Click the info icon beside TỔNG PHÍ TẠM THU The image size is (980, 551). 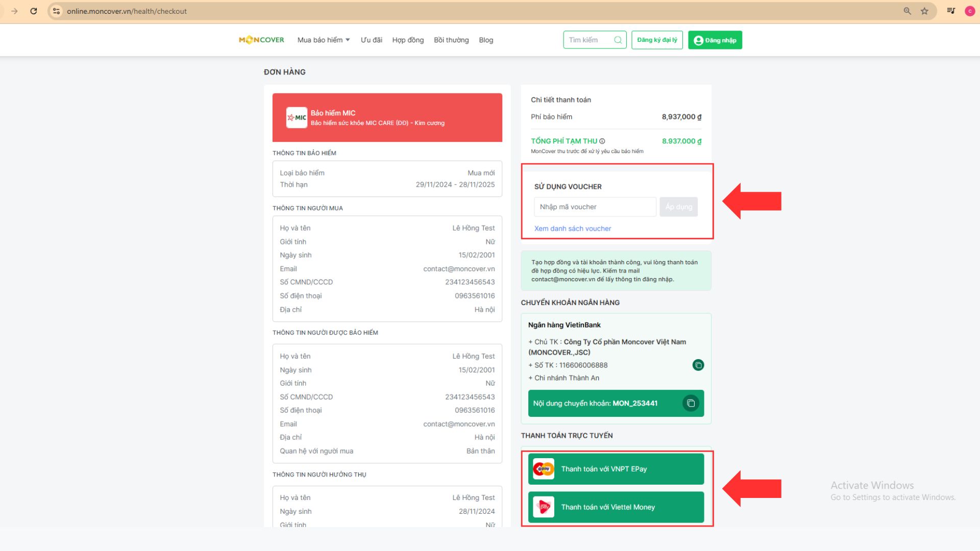(x=602, y=141)
